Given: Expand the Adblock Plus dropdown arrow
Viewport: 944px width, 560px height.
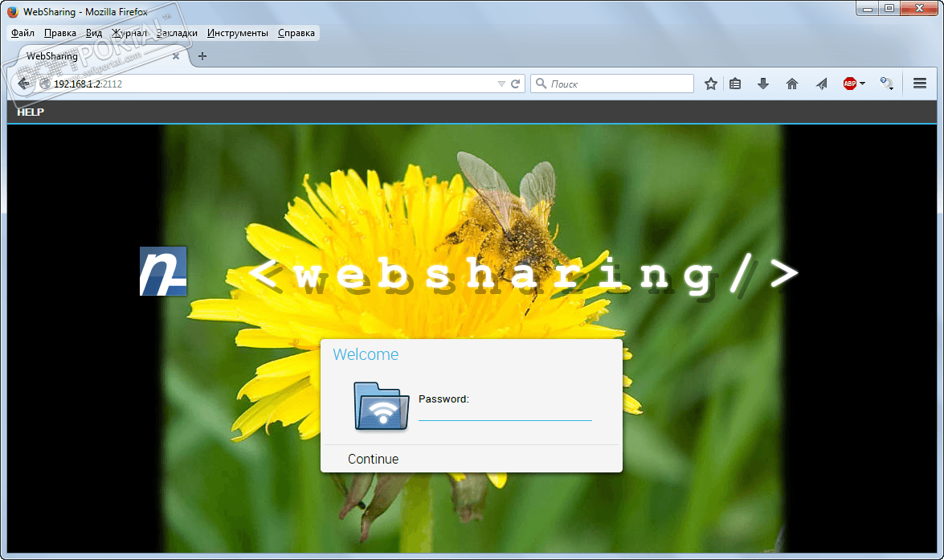Looking at the screenshot, I should 863,84.
